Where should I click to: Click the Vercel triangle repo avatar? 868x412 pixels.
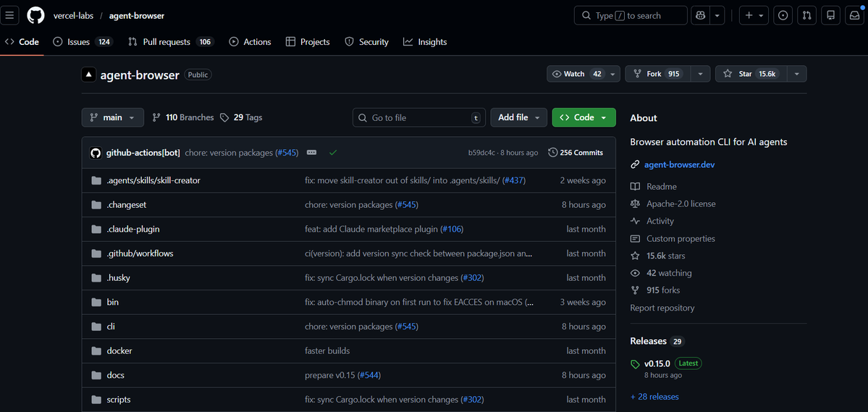click(x=88, y=75)
